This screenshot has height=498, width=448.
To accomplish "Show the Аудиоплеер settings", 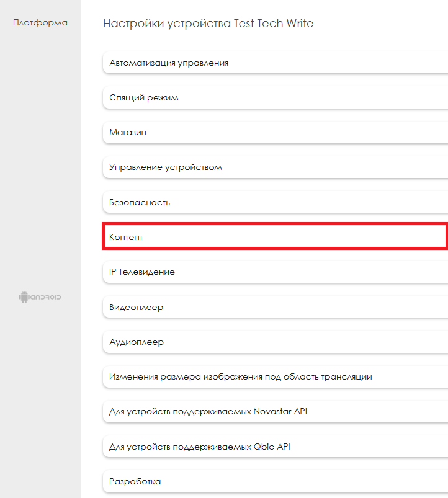I will pyautogui.click(x=137, y=342).
